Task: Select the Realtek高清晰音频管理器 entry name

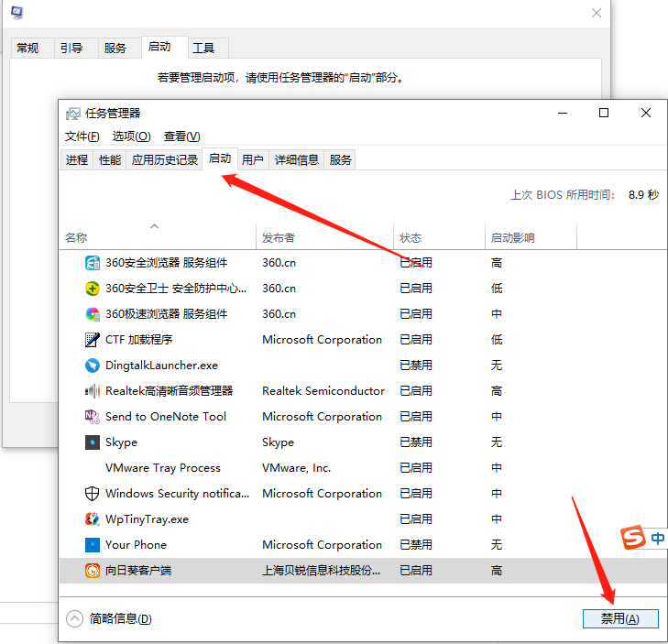Action: (170, 390)
